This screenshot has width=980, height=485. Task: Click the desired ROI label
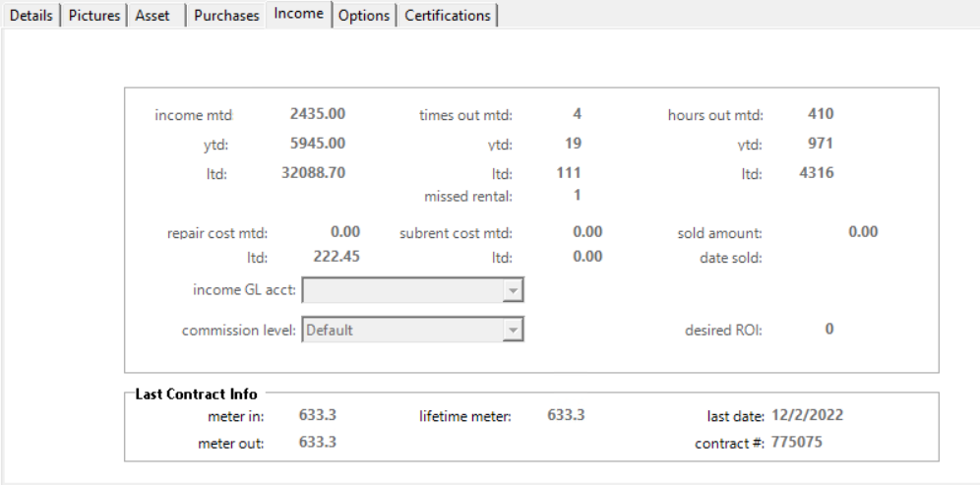[x=724, y=330]
